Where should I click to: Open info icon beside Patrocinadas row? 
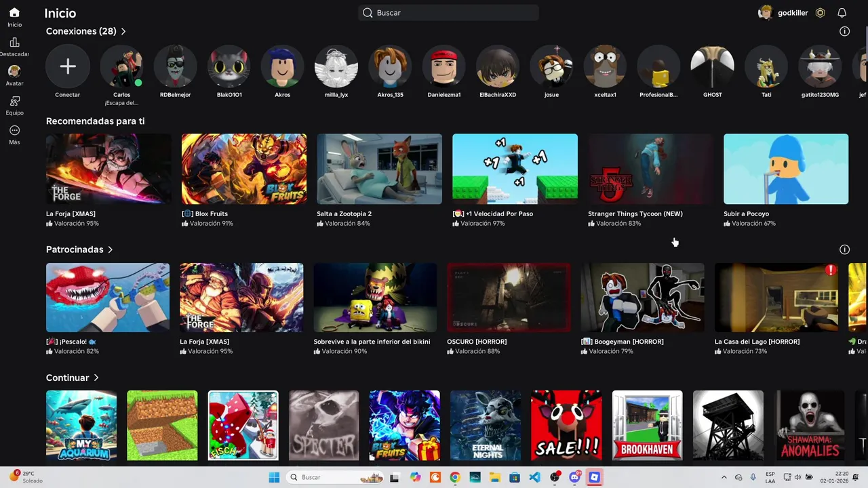click(x=844, y=249)
